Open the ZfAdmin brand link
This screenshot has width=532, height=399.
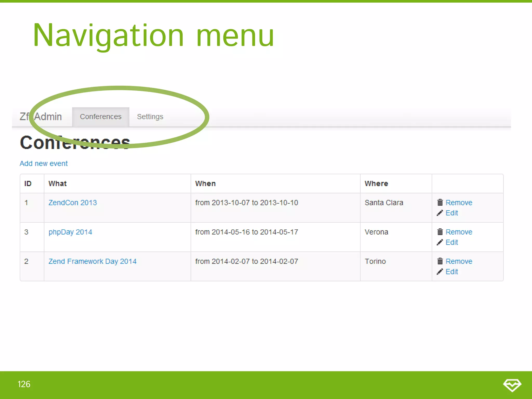pos(41,117)
